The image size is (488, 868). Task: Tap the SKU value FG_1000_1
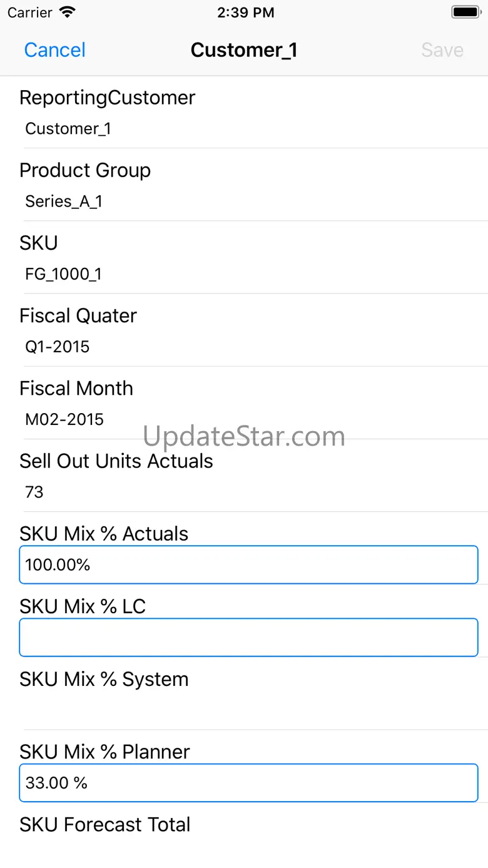pyautogui.click(x=63, y=274)
